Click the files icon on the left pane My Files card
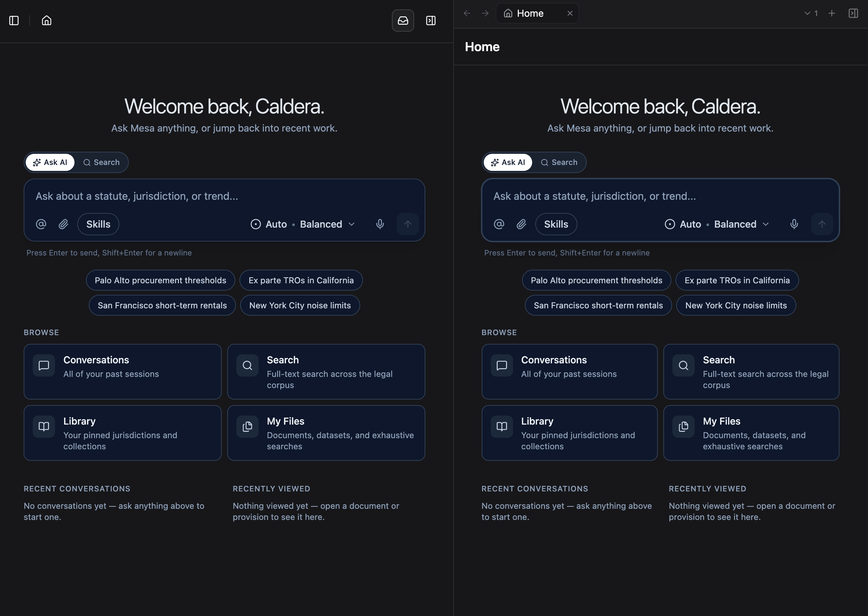The image size is (868, 616). [247, 427]
